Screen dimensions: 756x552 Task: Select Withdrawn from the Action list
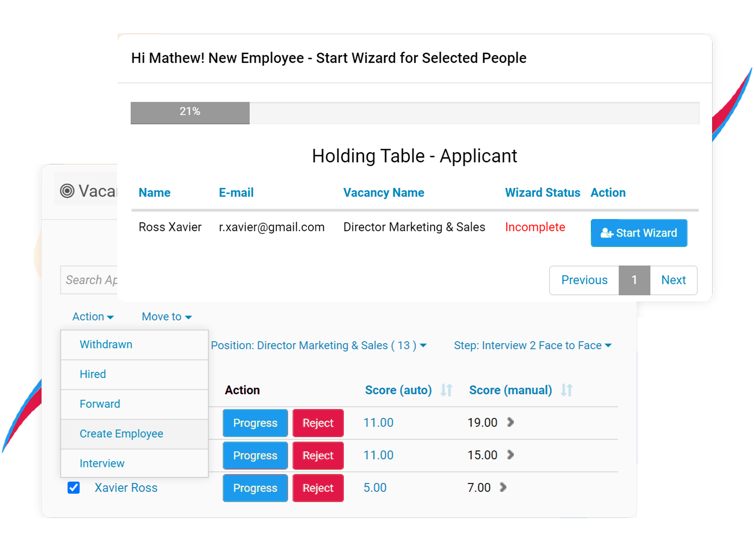(x=106, y=344)
